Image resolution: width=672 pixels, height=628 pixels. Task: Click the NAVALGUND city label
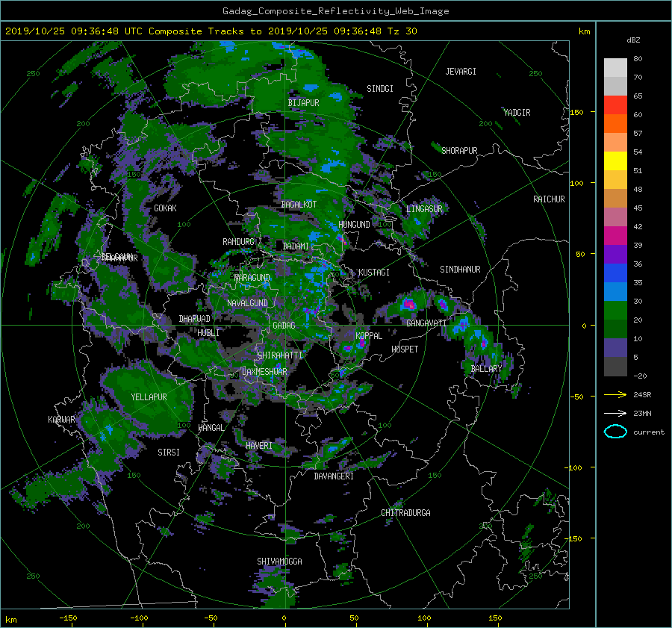(247, 302)
